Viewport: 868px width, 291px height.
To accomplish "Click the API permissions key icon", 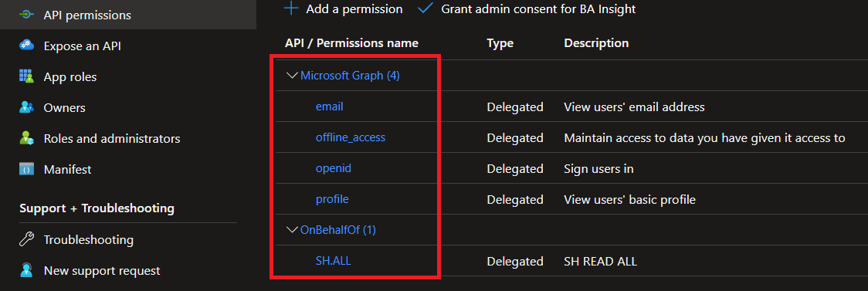I will 26,15.
